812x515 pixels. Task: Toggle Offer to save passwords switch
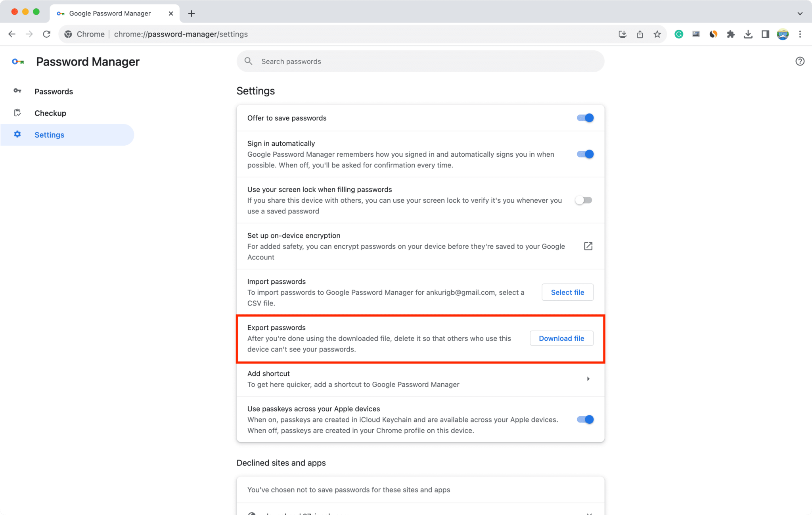pos(585,118)
